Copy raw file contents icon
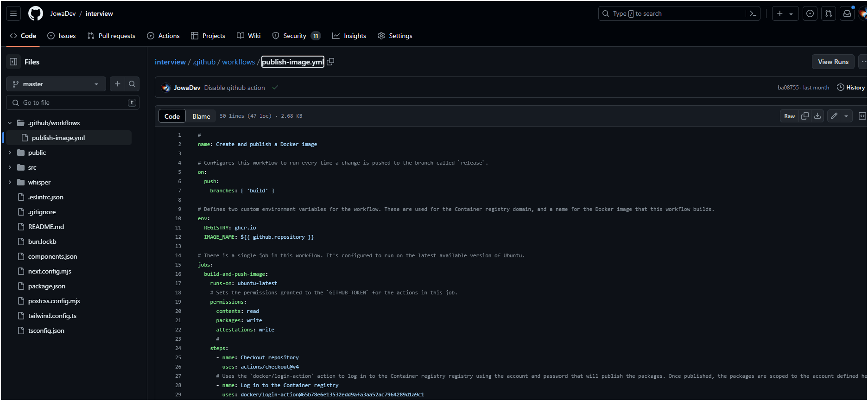 tap(805, 116)
